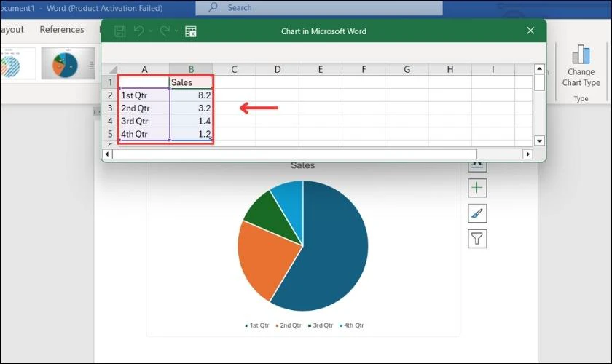Open the Layout ribbon tab
This screenshot has height=364, width=612.
[x=12, y=30]
